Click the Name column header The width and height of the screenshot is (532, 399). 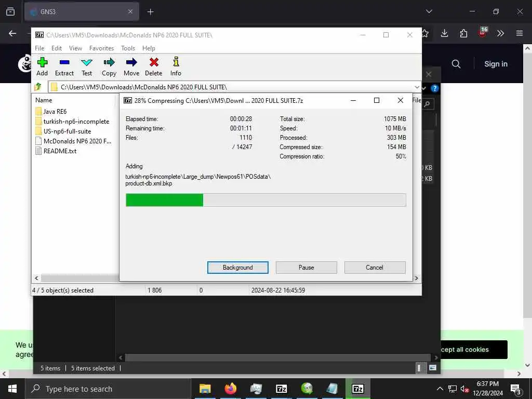tap(44, 100)
